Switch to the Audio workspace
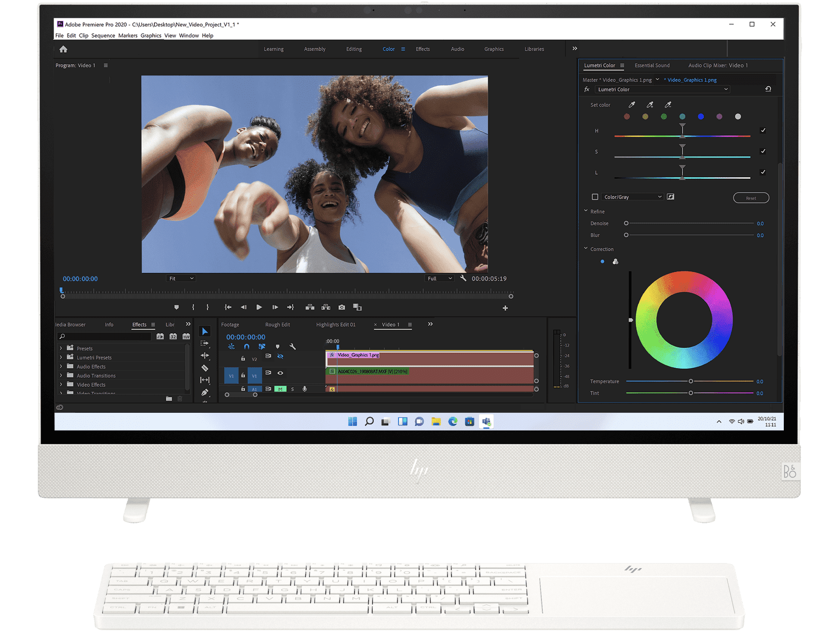 coord(457,49)
